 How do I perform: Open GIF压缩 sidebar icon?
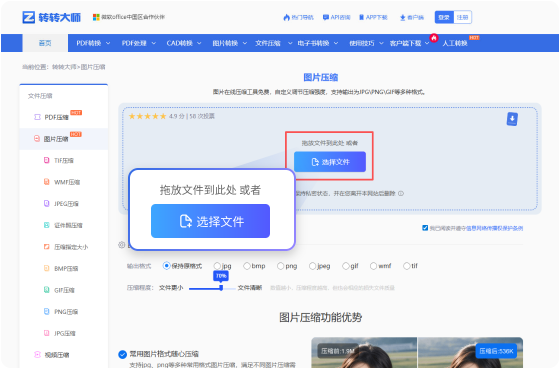tap(46, 290)
